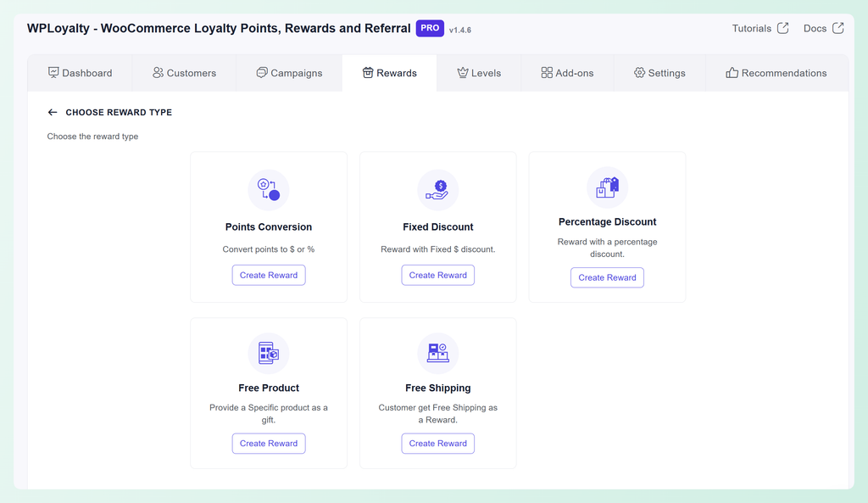
Task: Click the Free Product icon
Action: click(x=269, y=353)
